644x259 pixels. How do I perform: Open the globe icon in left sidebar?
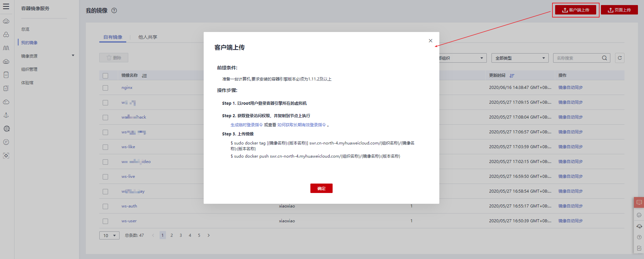click(6, 129)
